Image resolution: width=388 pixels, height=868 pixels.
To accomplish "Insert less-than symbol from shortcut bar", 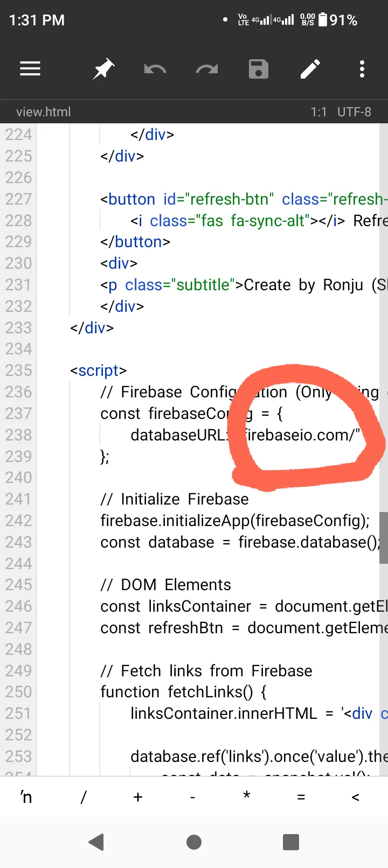I will [x=355, y=797].
